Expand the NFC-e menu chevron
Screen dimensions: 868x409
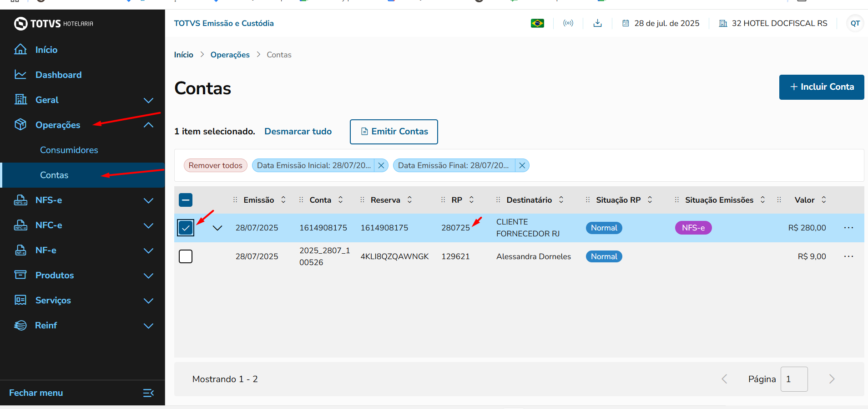148,225
